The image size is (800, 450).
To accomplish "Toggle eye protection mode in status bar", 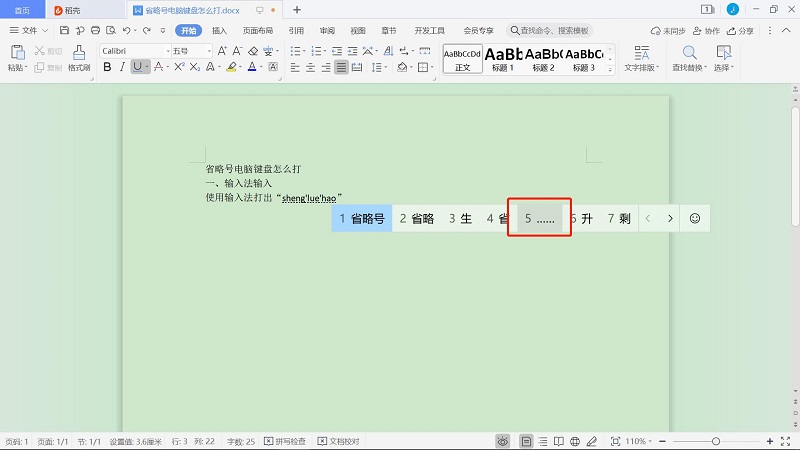I will (502, 441).
